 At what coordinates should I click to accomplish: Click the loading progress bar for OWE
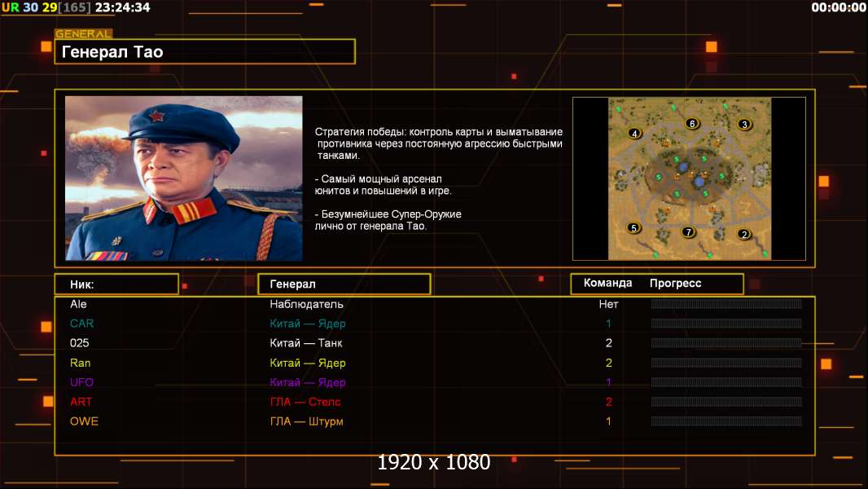coord(726,421)
